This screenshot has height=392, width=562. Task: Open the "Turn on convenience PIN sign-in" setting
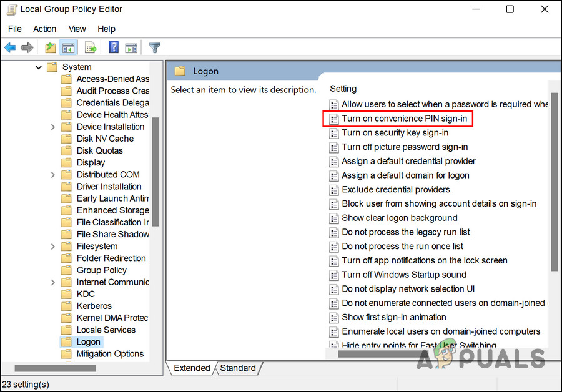click(403, 118)
